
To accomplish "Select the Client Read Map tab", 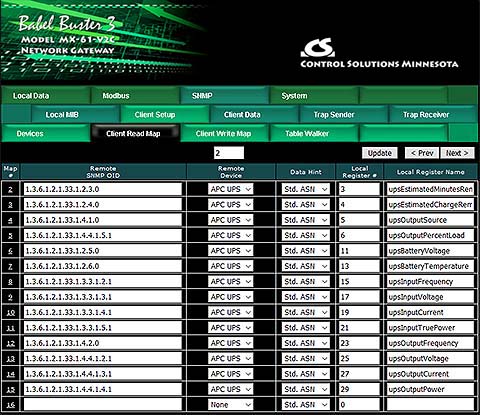I will [x=135, y=134].
